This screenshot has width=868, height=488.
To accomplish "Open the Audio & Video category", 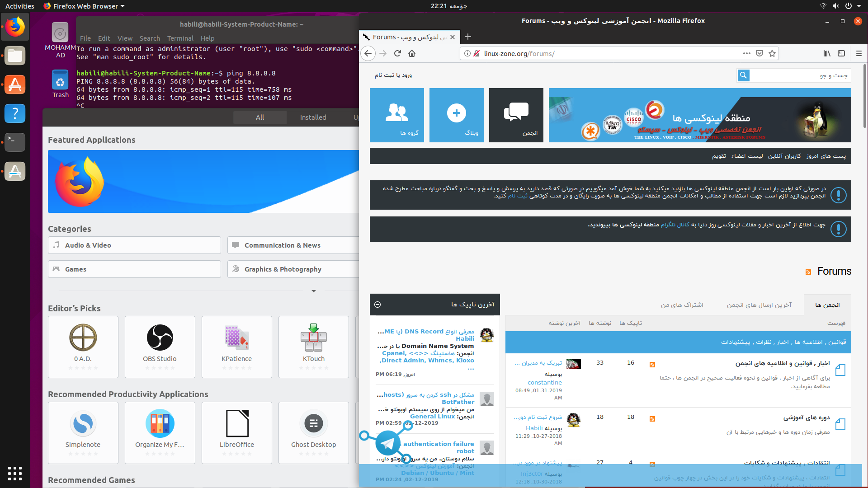I will 134,245.
